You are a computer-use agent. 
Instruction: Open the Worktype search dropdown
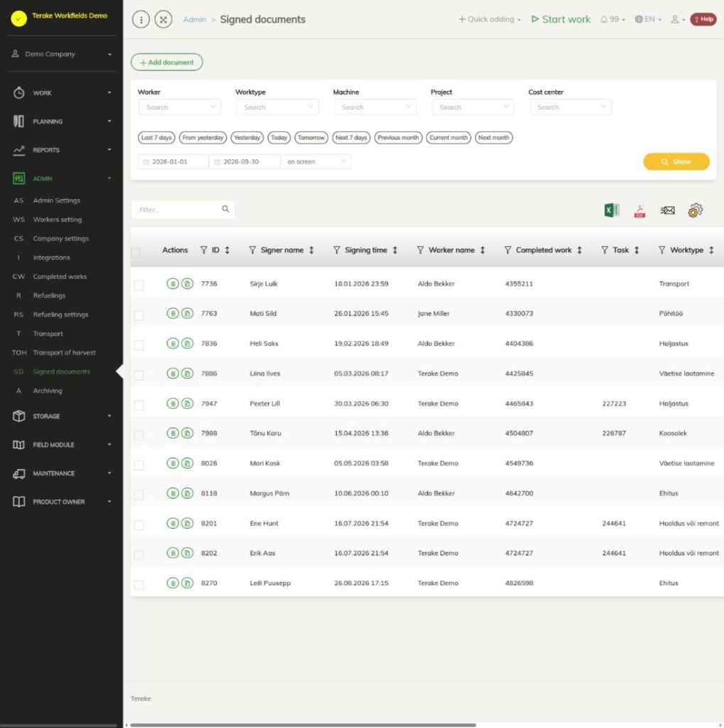point(278,107)
